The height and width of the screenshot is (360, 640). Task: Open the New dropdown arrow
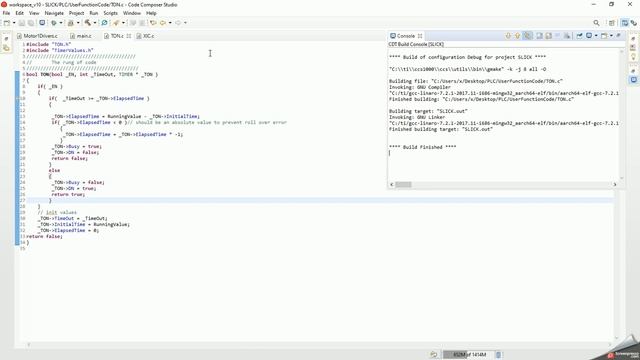pos(14,23)
